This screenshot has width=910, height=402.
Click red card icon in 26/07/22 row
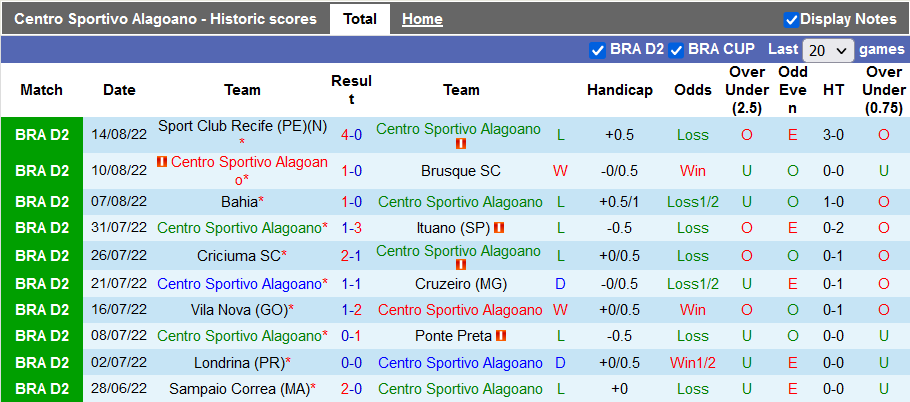pyautogui.click(x=461, y=265)
